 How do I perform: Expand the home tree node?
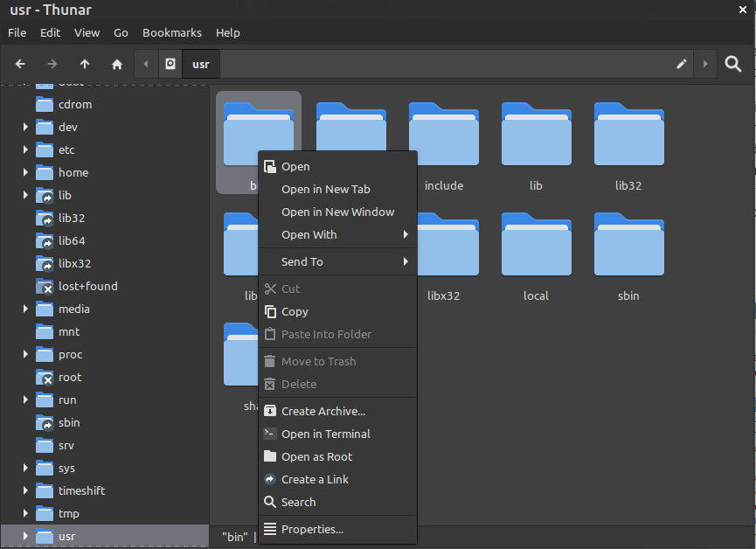click(25, 172)
